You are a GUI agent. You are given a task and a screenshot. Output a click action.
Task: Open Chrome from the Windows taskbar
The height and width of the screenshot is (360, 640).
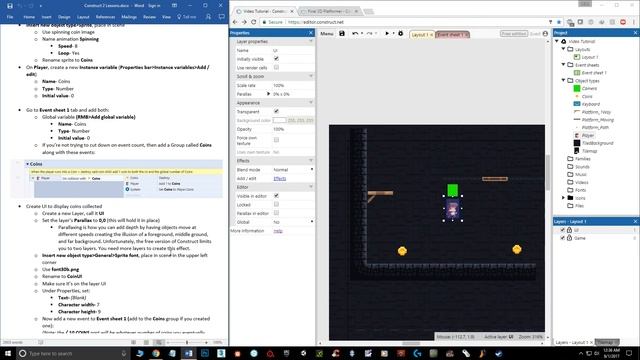[156, 353]
